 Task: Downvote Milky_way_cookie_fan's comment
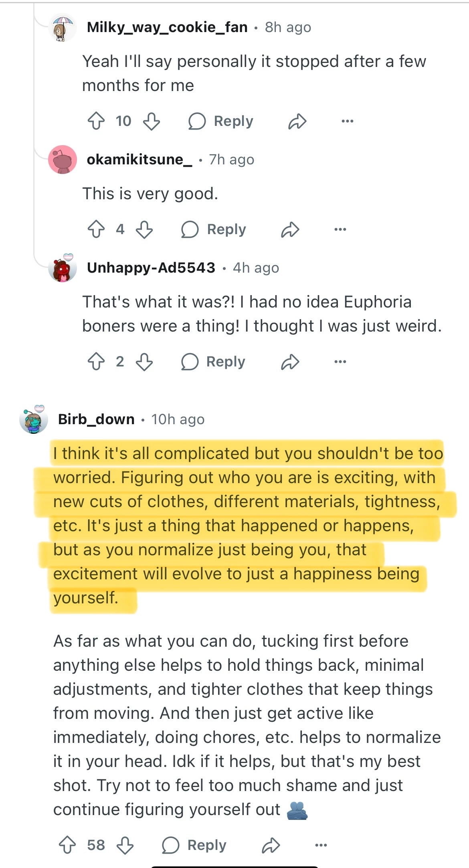[x=152, y=121]
